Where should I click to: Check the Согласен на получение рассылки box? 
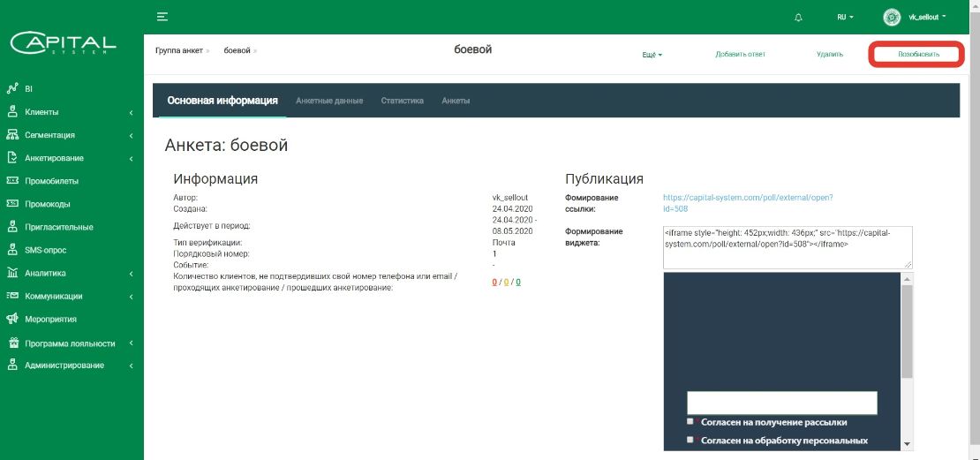click(690, 421)
